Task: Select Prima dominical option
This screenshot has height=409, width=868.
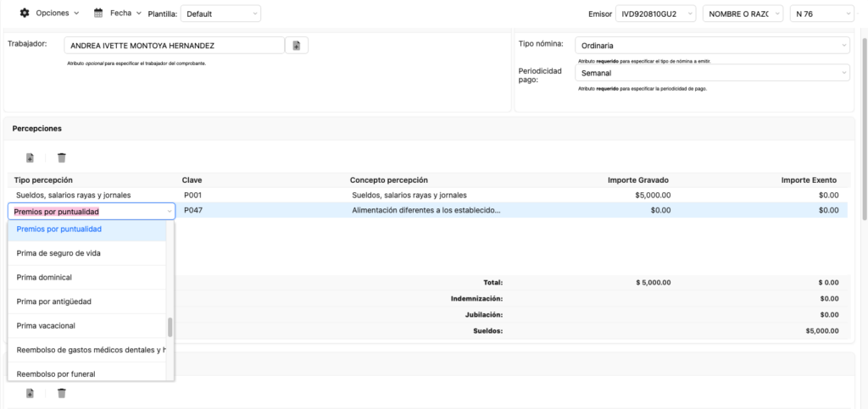Action: 87,278
